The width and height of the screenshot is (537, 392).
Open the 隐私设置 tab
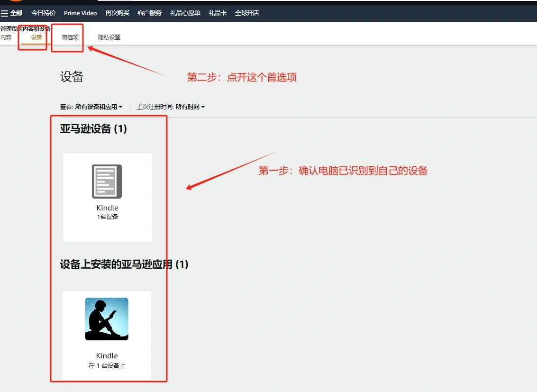[109, 37]
